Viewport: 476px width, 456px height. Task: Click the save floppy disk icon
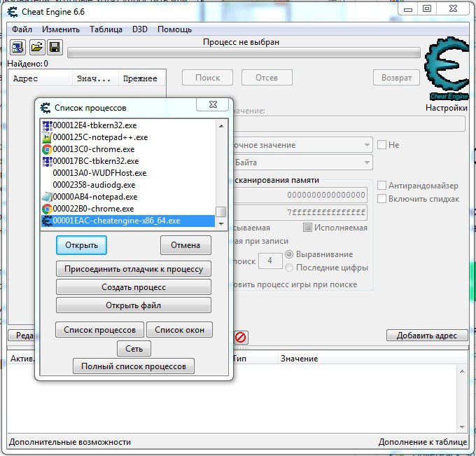pos(55,48)
